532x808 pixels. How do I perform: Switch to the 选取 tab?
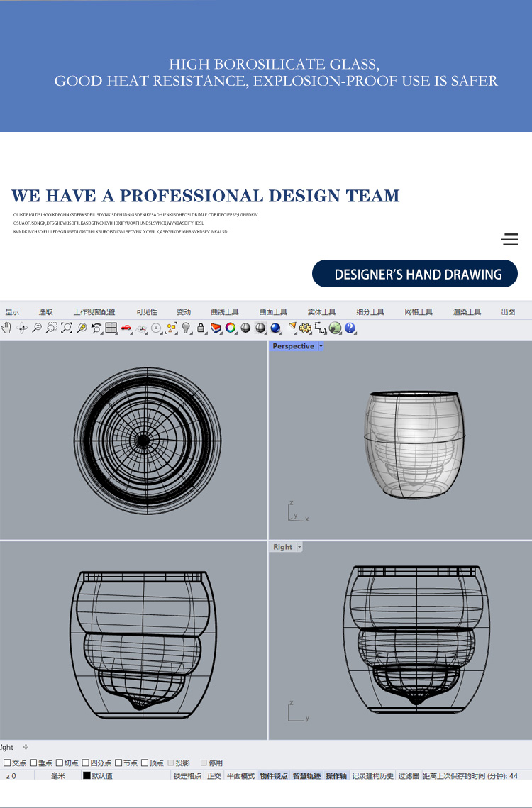point(46,311)
